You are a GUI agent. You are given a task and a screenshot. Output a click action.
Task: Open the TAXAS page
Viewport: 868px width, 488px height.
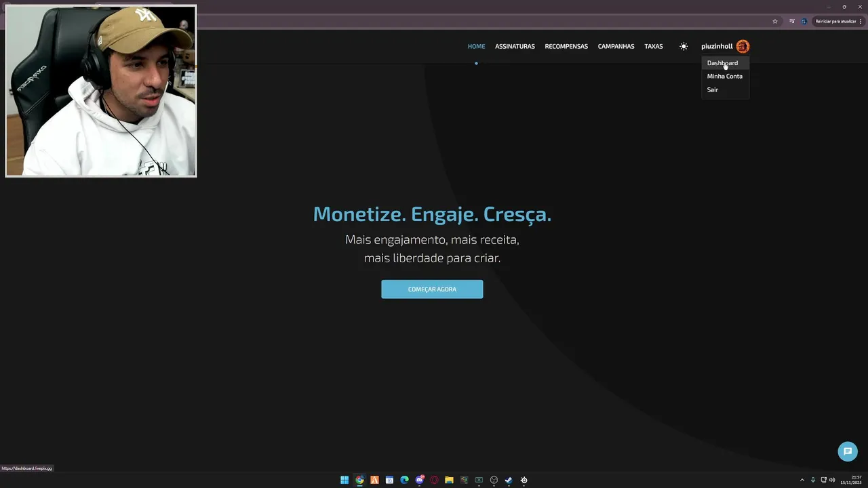[x=654, y=46]
